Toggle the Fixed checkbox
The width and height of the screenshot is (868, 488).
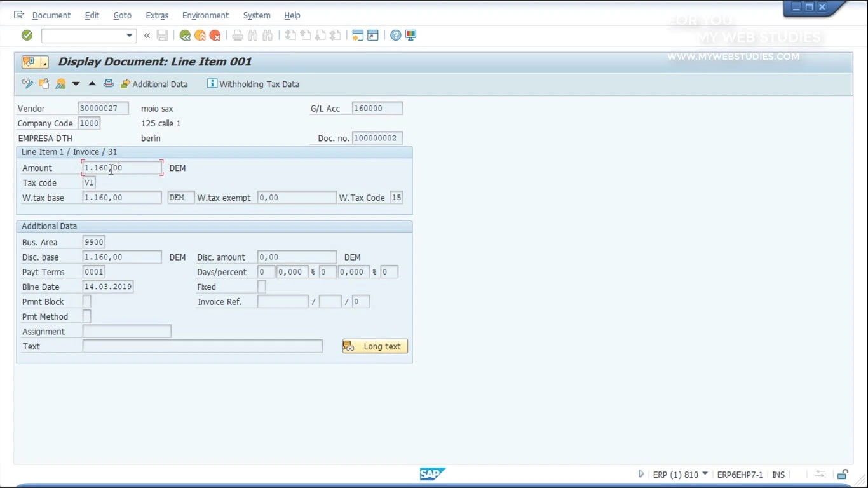[261, 287]
